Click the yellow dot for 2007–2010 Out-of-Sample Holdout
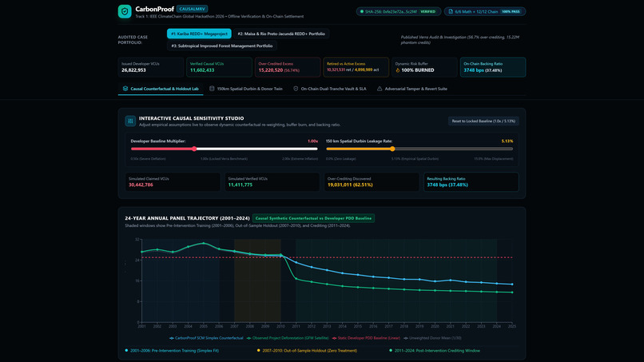Screen dimensions: 644x362 [x=258, y=351]
